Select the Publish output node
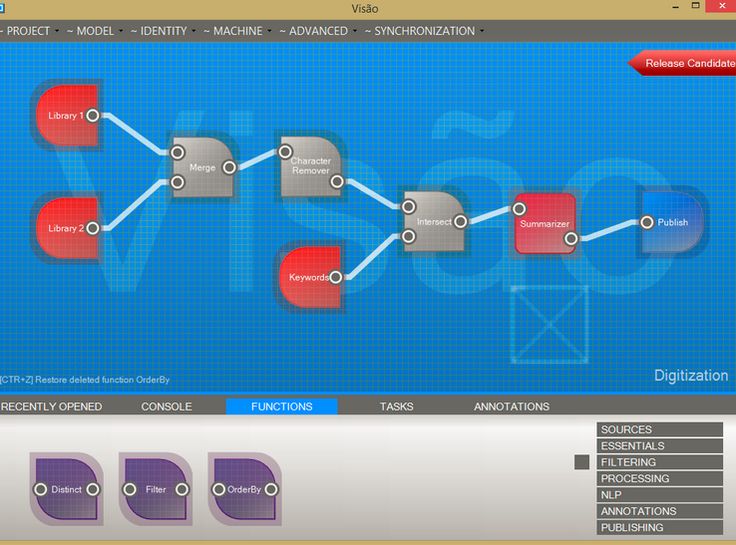The width and height of the screenshot is (736, 545). (x=672, y=222)
